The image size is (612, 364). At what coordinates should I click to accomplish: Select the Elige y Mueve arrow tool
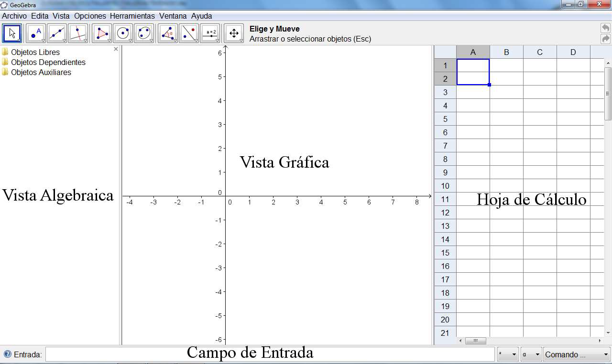(12, 33)
